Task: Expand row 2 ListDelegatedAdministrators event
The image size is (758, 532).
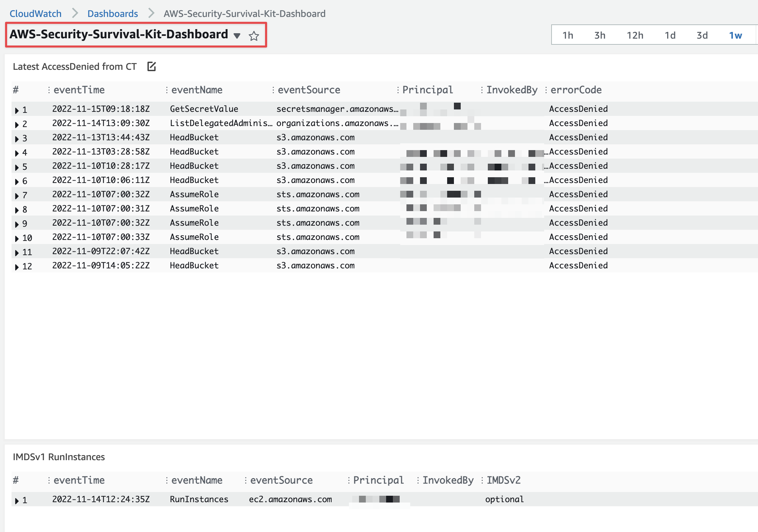Action: [17, 124]
